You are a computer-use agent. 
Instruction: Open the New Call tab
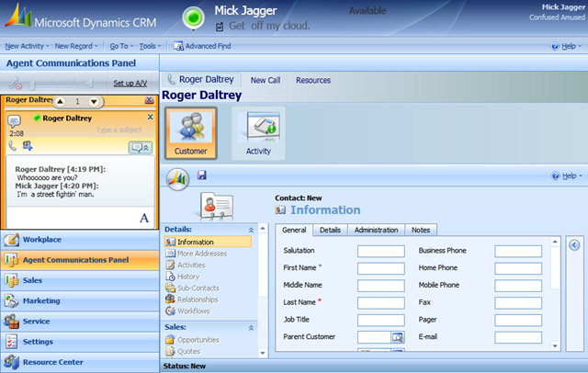(266, 80)
